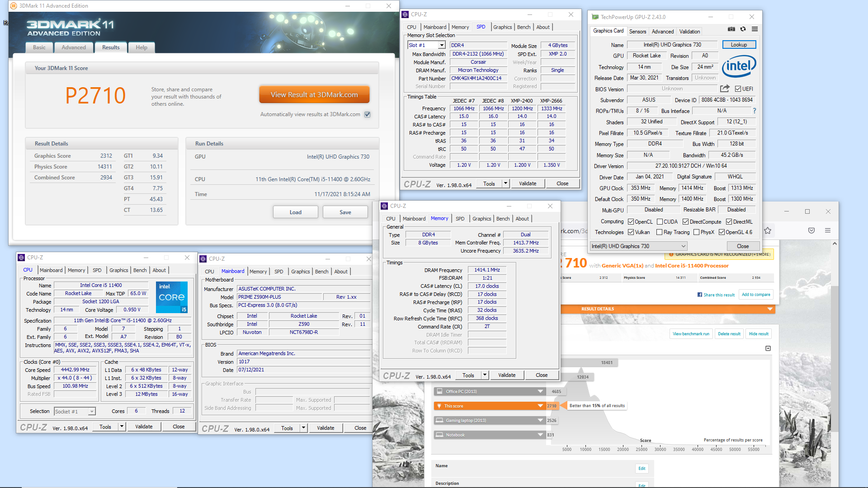Toggle the DirectML checkbox

tap(729, 222)
